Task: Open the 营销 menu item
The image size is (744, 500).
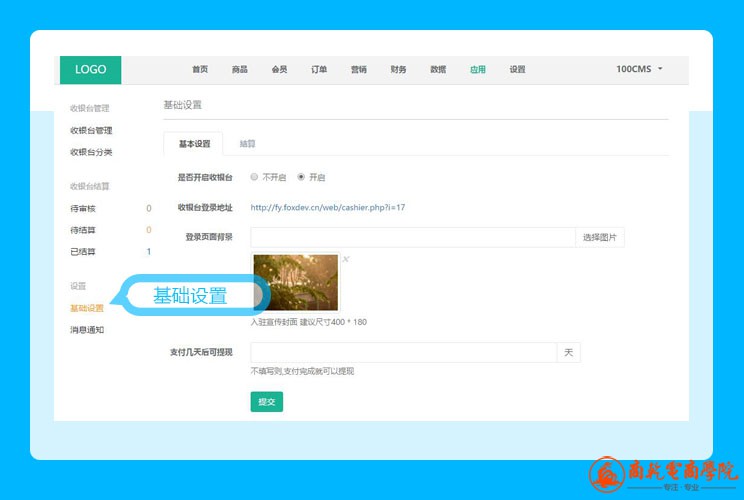Action: click(359, 69)
